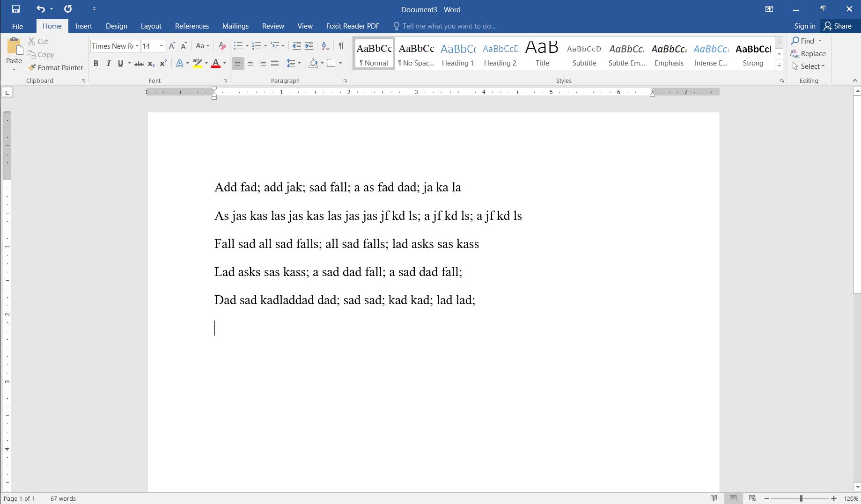The height and width of the screenshot is (504, 861).
Task: Click the Paste clipboard icon
Action: [14, 47]
